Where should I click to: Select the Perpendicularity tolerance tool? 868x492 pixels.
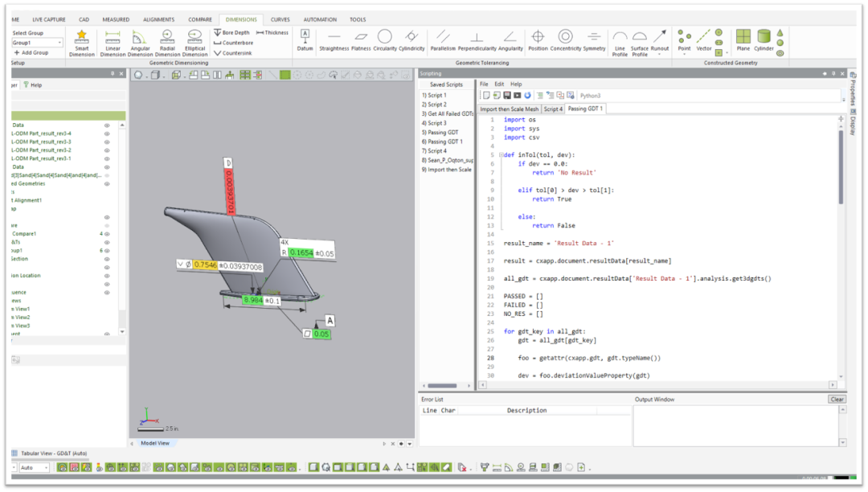(x=477, y=40)
